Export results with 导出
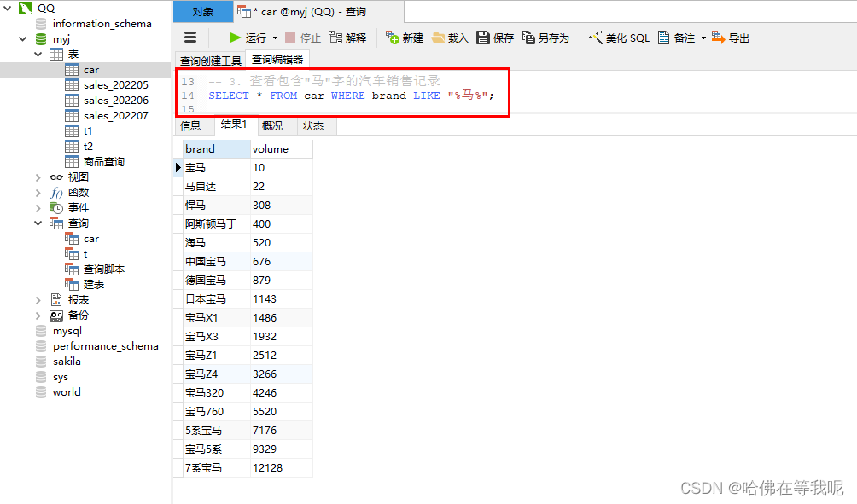 pos(730,38)
